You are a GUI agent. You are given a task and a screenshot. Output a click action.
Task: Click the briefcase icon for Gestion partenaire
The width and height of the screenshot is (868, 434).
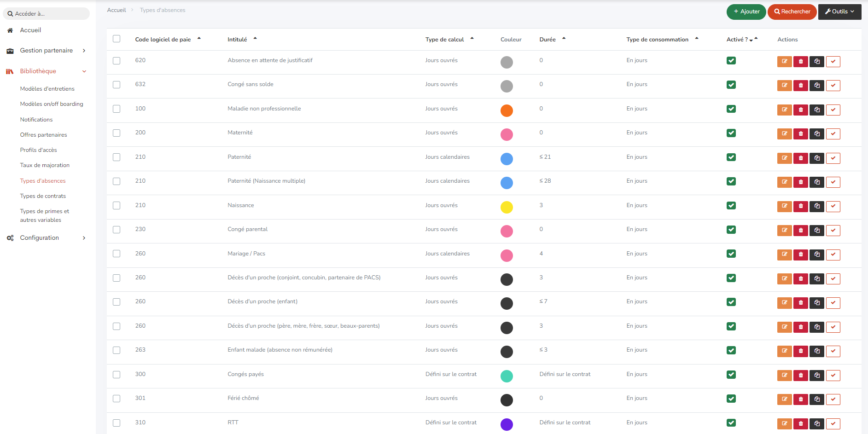click(x=10, y=51)
